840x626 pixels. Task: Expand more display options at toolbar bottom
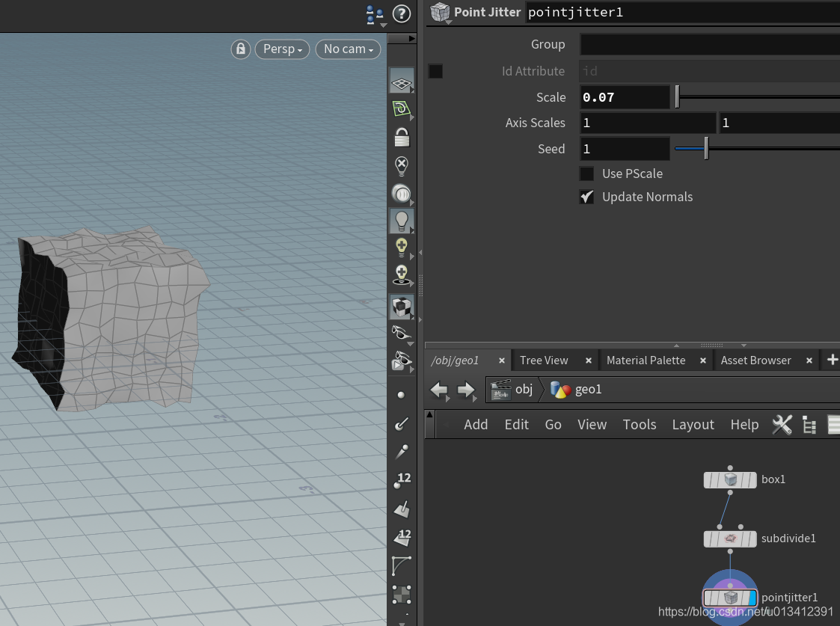coord(402,623)
